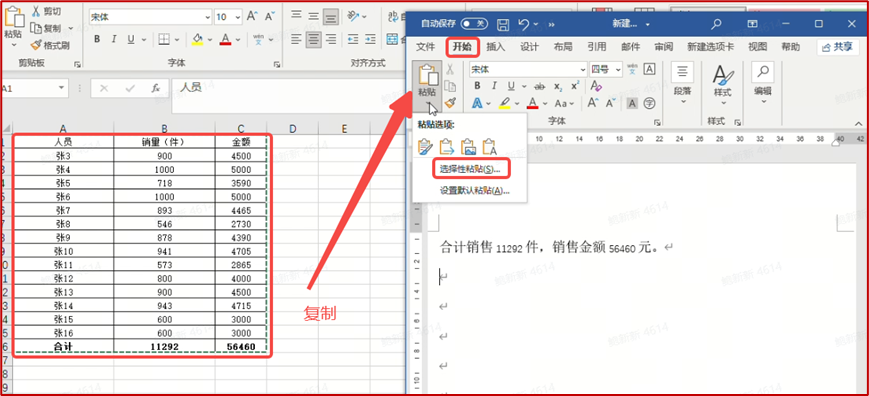Click Set Default Paste (设置默认粘贴) entry
This screenshot has height=396, width=869.
[x=474, y=191]
